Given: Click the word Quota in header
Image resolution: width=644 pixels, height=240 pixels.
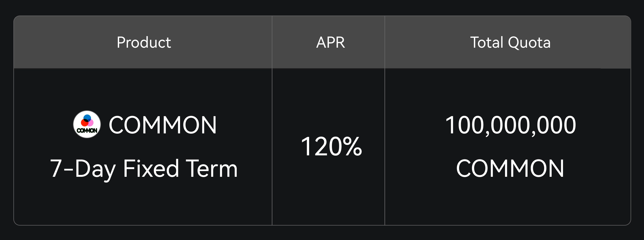Looking at the screenshot, I should click(x=529, y=42).
